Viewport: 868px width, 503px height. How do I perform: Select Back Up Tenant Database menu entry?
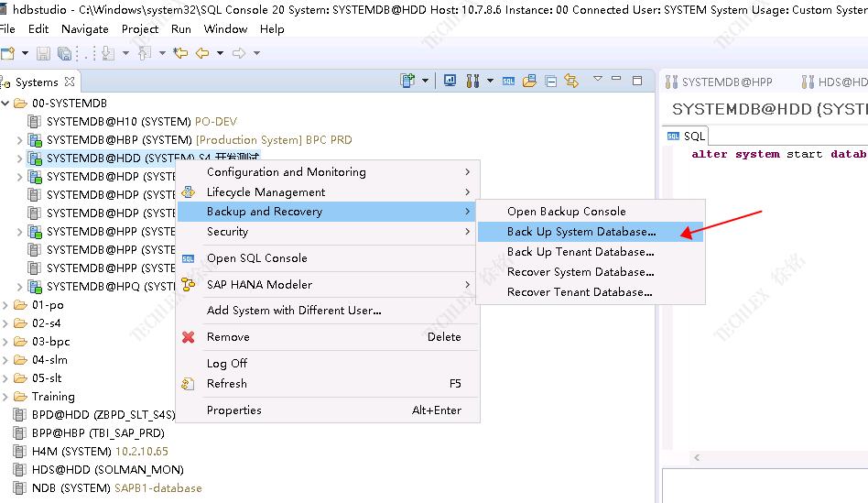coord(580,252)
